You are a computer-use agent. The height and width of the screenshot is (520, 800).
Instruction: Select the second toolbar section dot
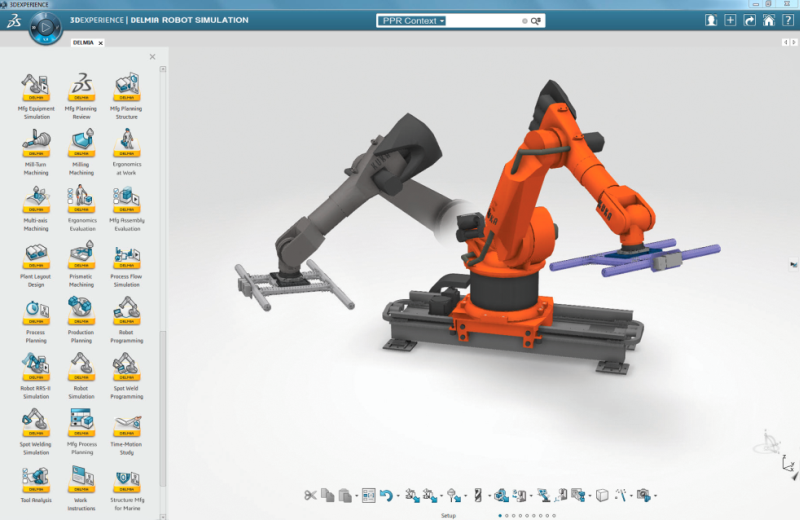point(507,515)
